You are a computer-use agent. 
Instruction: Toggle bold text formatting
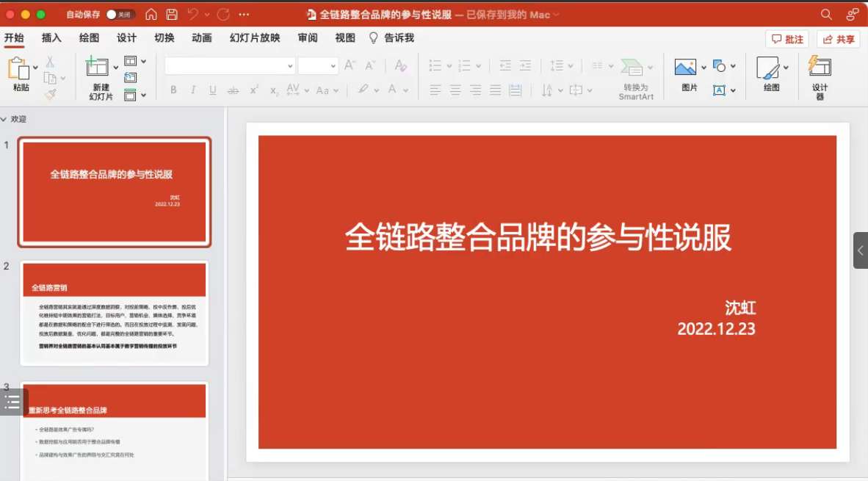[x=173, y=90]
